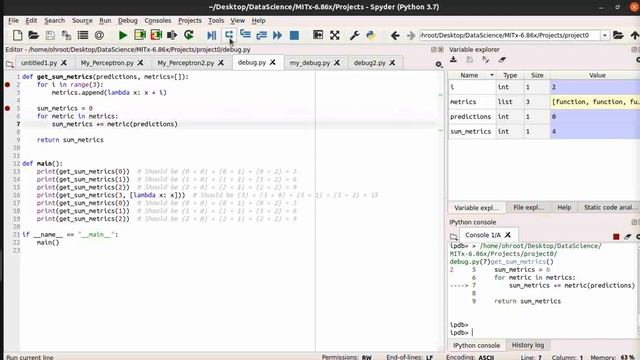
Task: Open Edit menu
Action: (31, 20)
